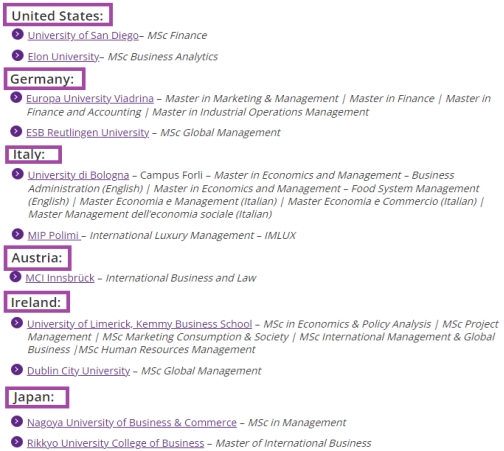Click the arrow bullet next to Elon University
Screen dimensions: 504x451
pos(17,55)
